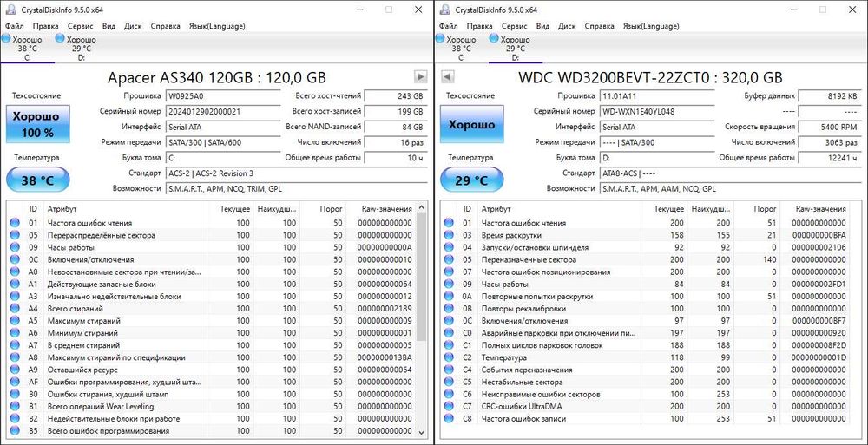Image resolution: width=868 pixels, height=445 pixels.
Task: Open Справка menu in right window
Action: tap(599, 26)
